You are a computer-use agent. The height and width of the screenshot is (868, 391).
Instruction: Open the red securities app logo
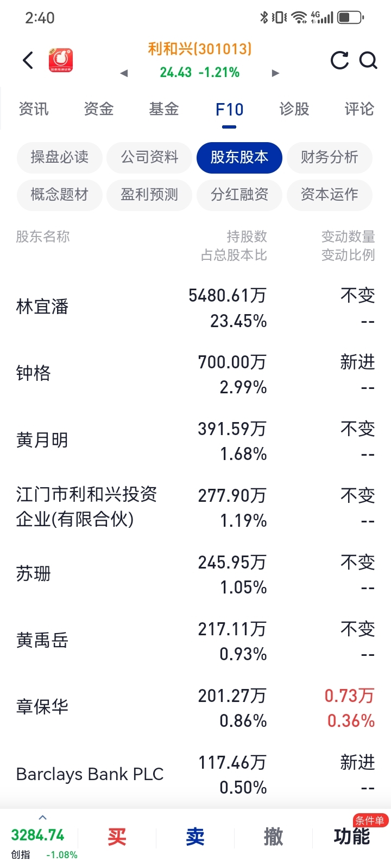point(61,60)
